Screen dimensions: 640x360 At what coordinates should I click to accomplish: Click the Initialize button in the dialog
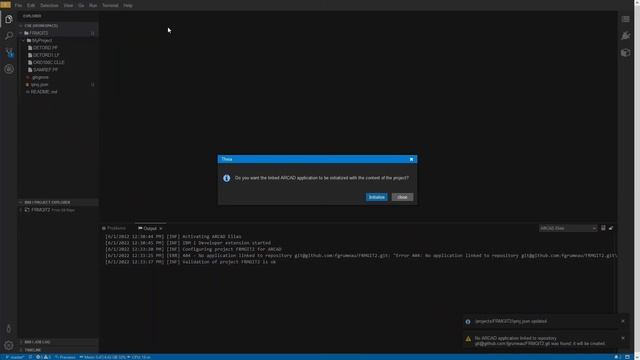[x=377, y=197]
